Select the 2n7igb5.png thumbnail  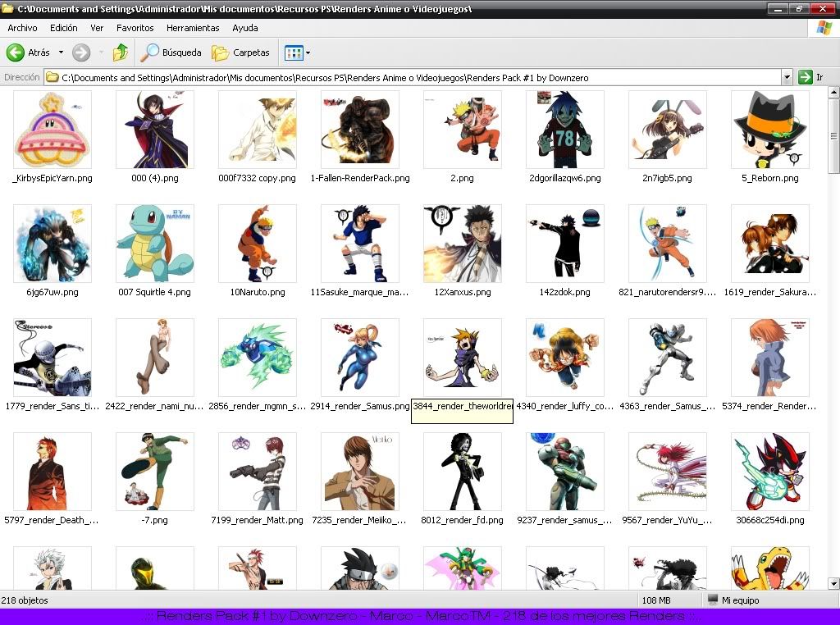pos(668,130)
